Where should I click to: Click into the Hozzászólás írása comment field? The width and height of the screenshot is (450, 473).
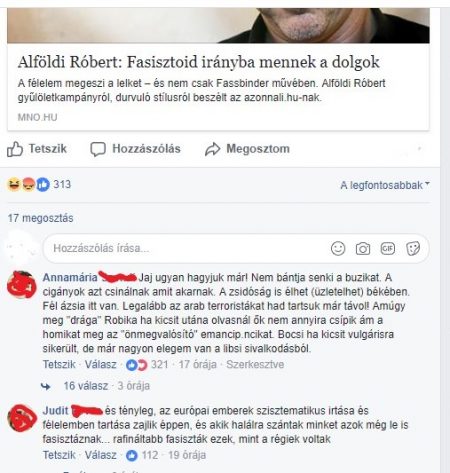[x=187, y=249]
